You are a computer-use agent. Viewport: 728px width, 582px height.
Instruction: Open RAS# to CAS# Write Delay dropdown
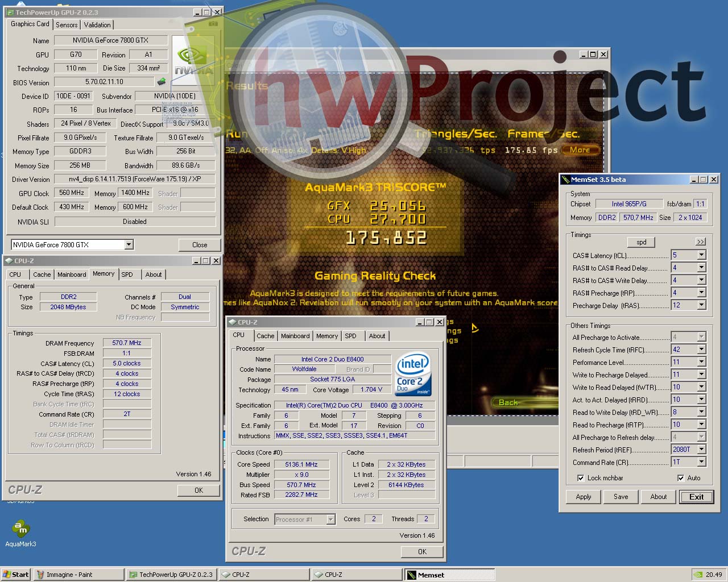[x=701, y=280]
